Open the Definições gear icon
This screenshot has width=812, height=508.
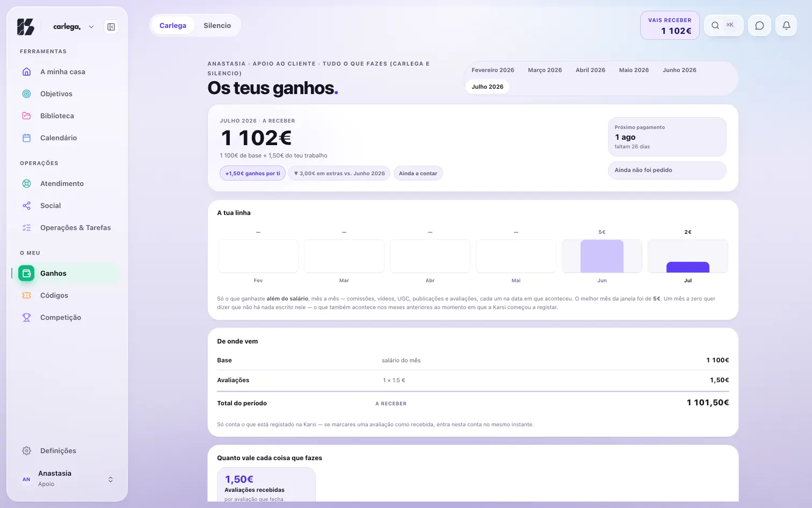[26, 450]
